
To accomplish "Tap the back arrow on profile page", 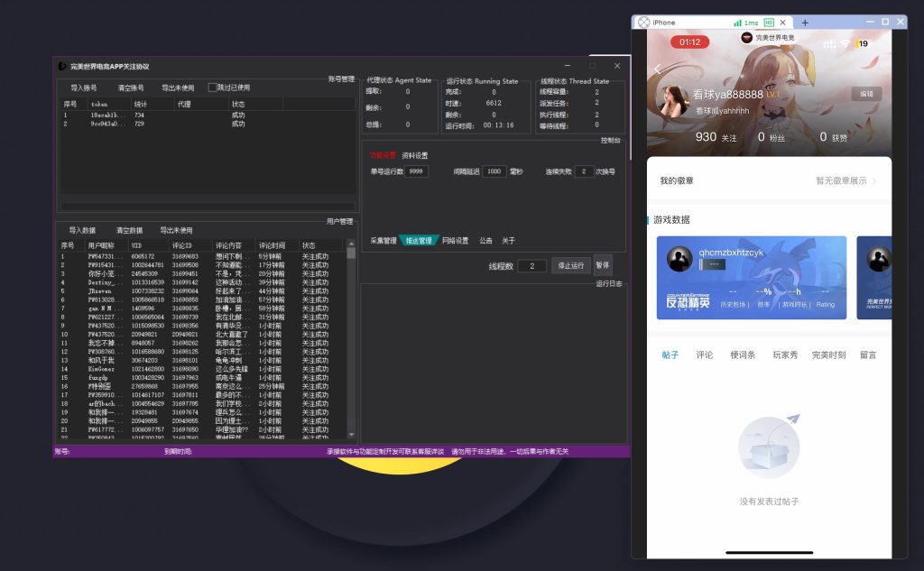I will pyautogui.click(x=658, y=69).
